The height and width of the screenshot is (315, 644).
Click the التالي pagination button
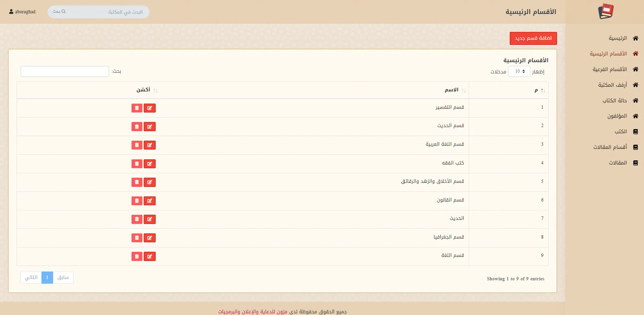point(31,278)
